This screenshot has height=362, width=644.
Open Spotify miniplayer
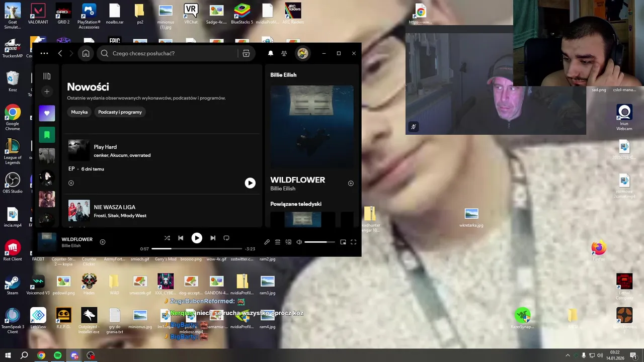pos(343,242)
